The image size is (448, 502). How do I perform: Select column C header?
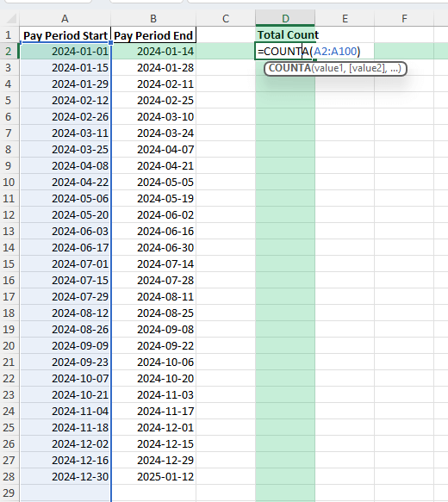(x=226, y=19)
